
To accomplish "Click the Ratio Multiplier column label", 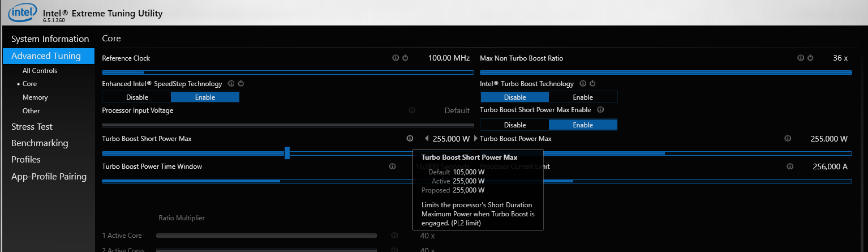I will 182,217.
